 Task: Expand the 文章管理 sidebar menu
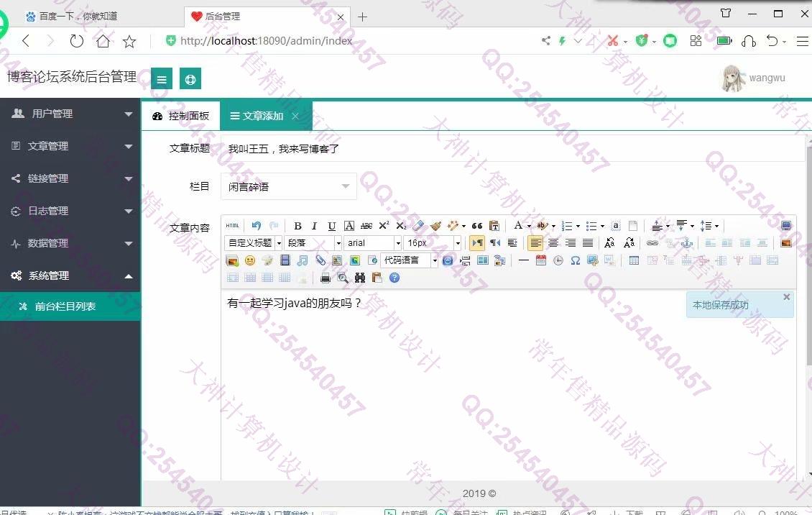coord(70,146)
